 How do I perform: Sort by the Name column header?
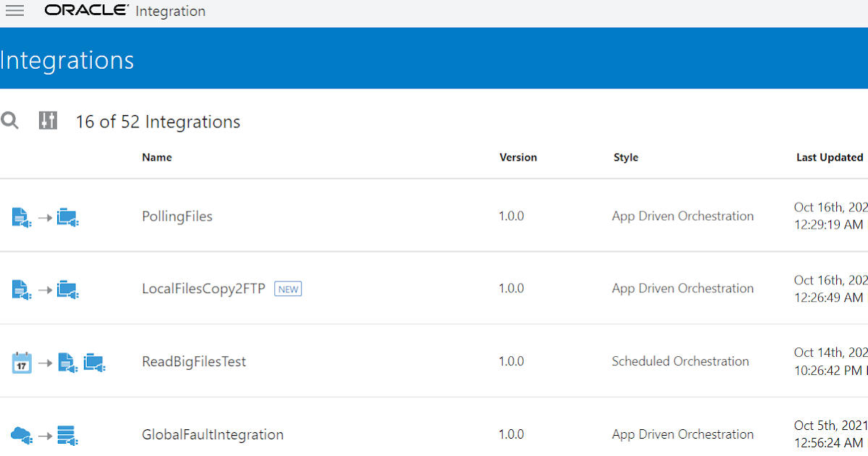157,157
